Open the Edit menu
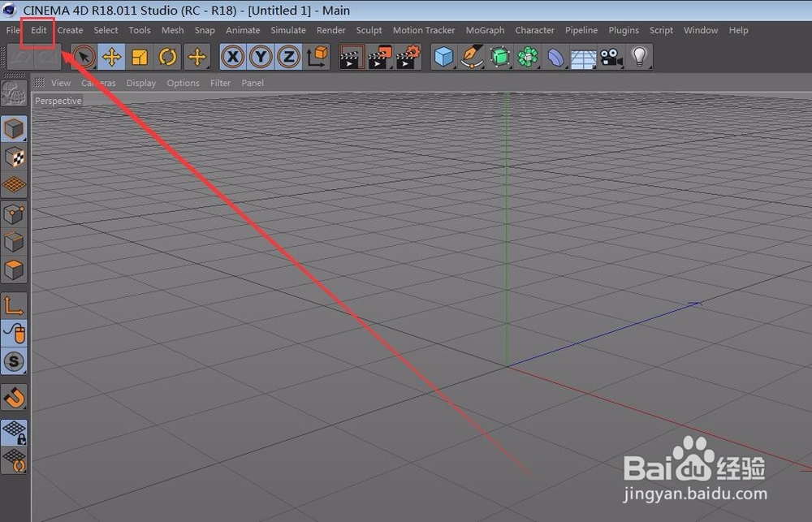This screenshot has width=812, height=522. pyautogui.click(x=39, y=30)
